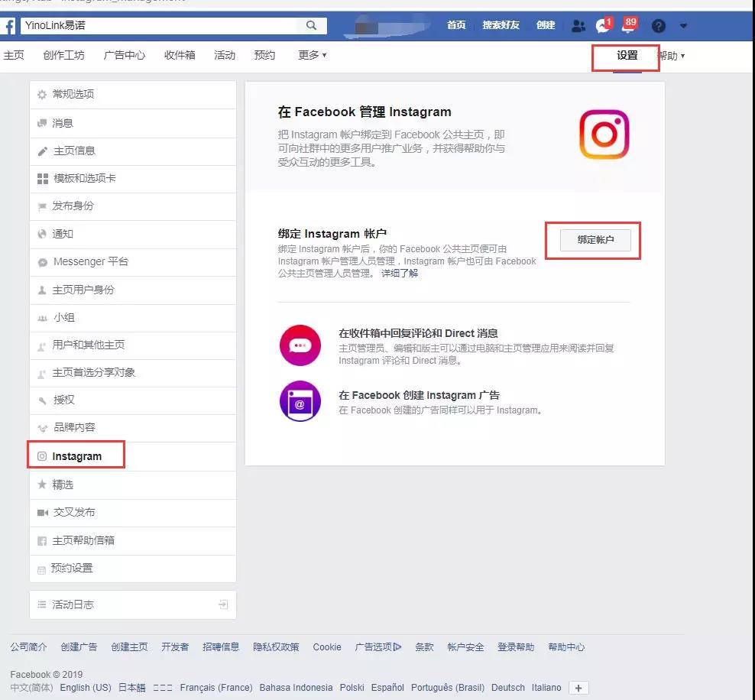
Task: Open the 隐私权政策 footer link
Action: (276, 647)
